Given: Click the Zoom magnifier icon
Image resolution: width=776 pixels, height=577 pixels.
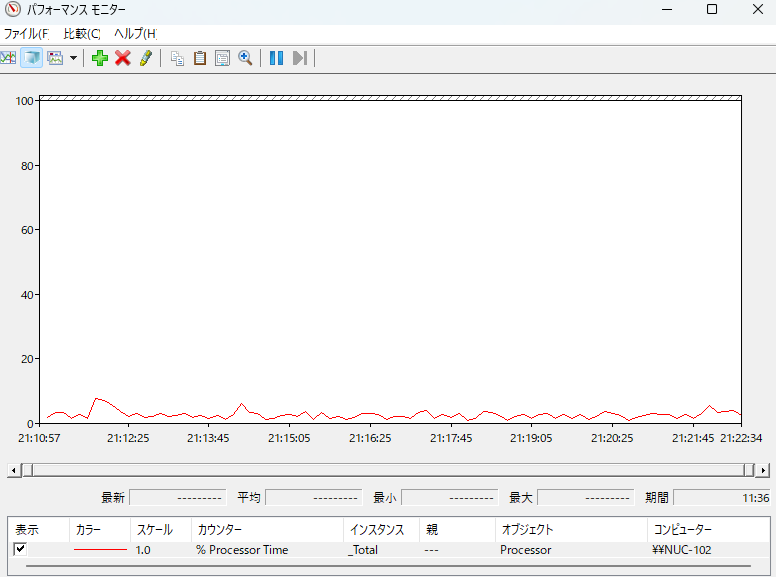Looking at the screenshot, I should (245, 58).
